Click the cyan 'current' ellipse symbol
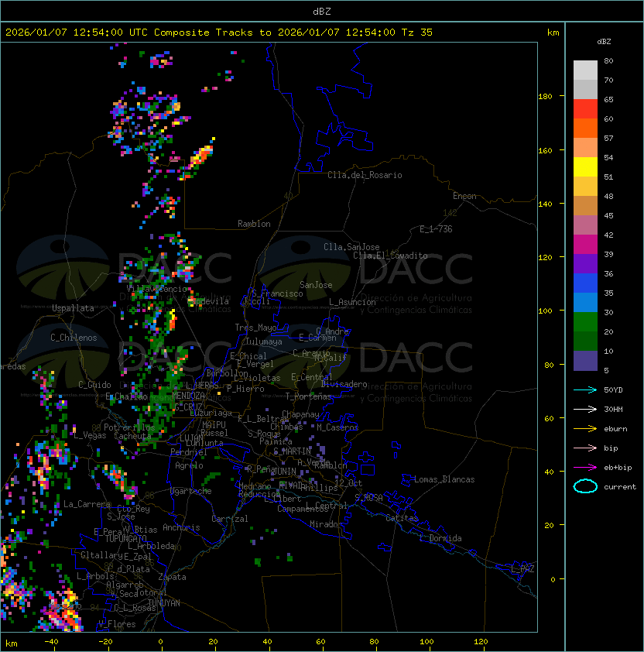Screen dimensions: 644x652 585,486
